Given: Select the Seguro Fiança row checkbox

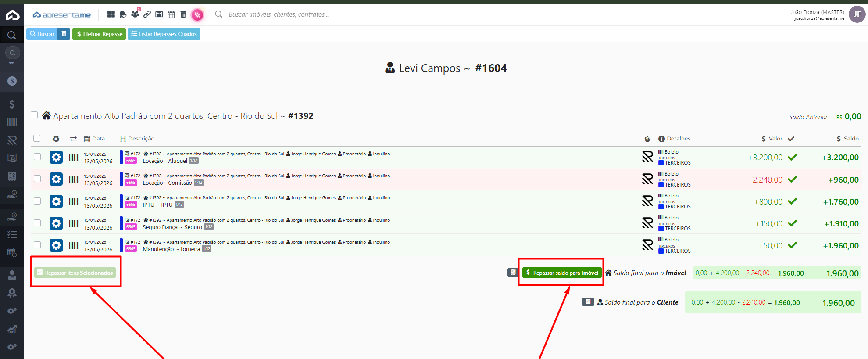Looking at the screenshot, I should [37, 223].
